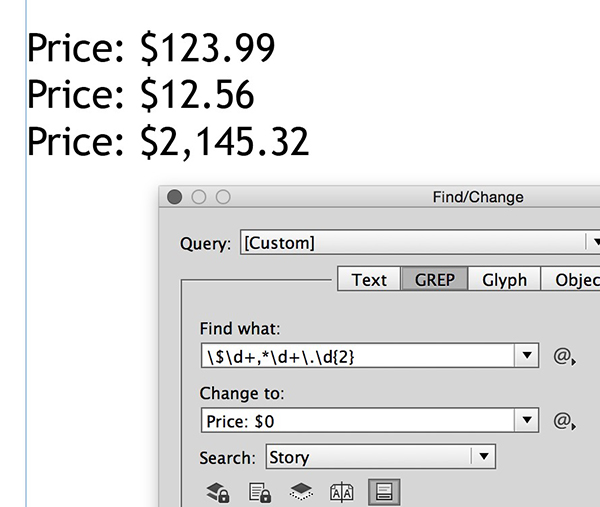
Task: Expand the Change to history dropdown
Action: pos(527,420)
